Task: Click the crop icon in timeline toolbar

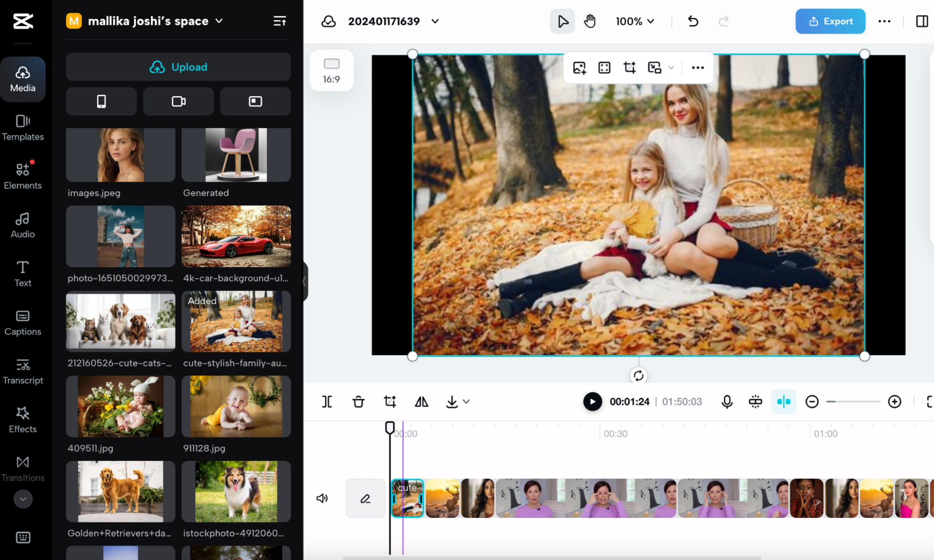Action: tap(390, 402)
